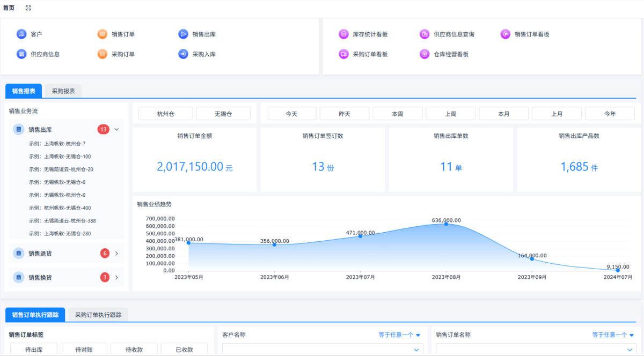Select the 杭州仓 warehouse filter
The height and width of the screenshot is (356, 644).
tap(165, 114)
